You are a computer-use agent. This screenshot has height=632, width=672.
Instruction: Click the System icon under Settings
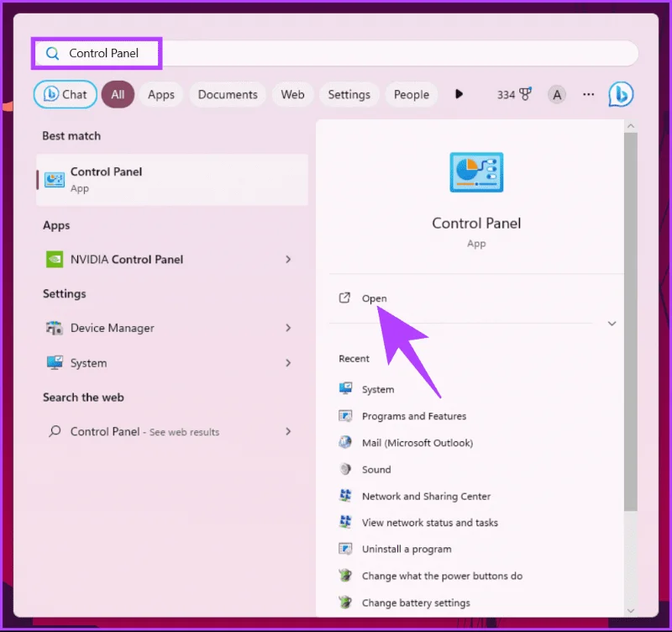55,363
